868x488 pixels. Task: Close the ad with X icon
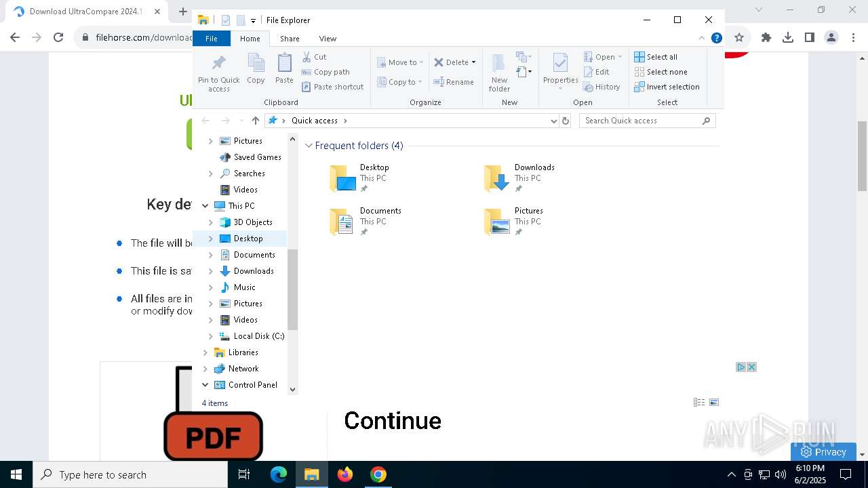tap(751, 367)
